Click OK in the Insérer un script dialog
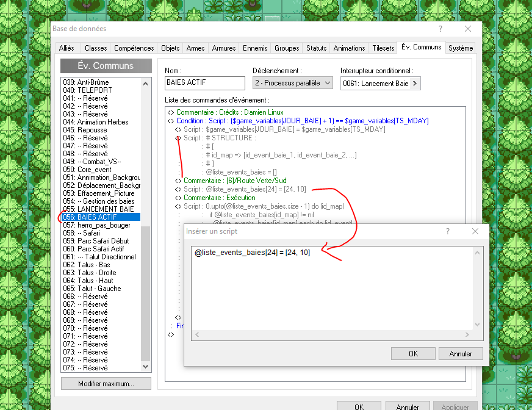This screenshot has width=532, height=410. pos(413,354)
